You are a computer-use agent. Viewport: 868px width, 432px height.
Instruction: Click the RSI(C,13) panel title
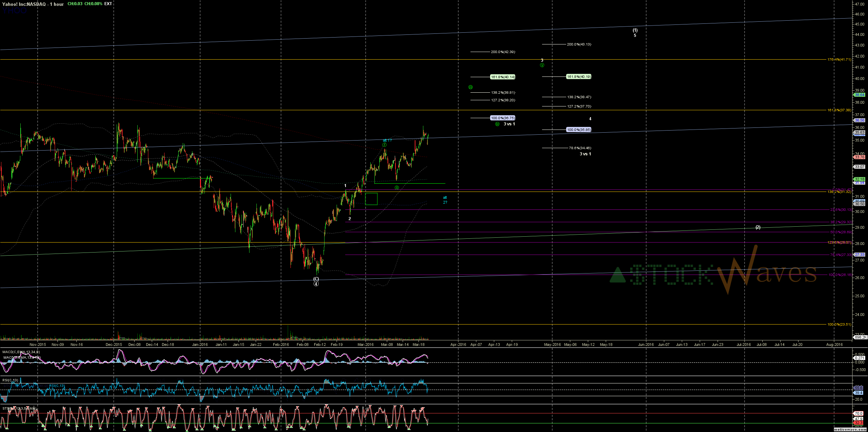coord(10,380)
